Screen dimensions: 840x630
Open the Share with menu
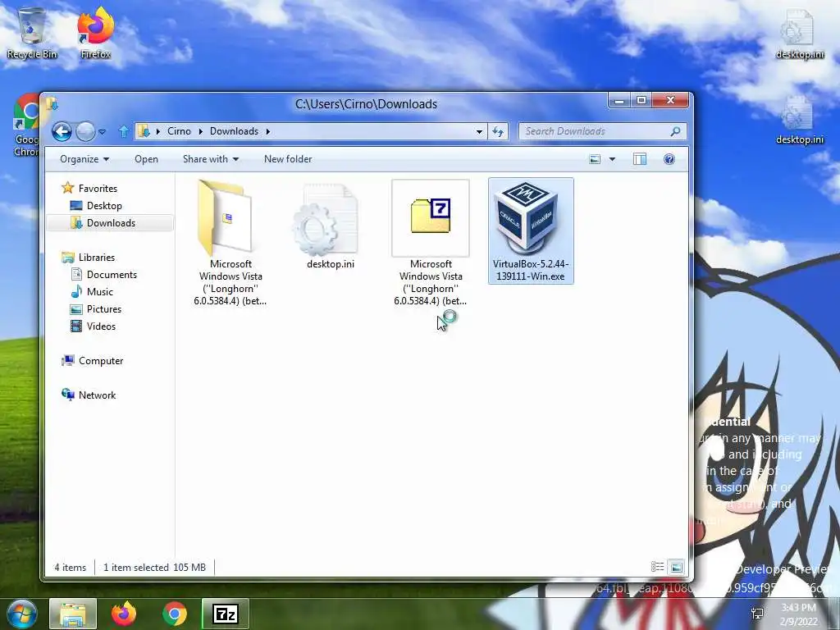coord(211,159)
